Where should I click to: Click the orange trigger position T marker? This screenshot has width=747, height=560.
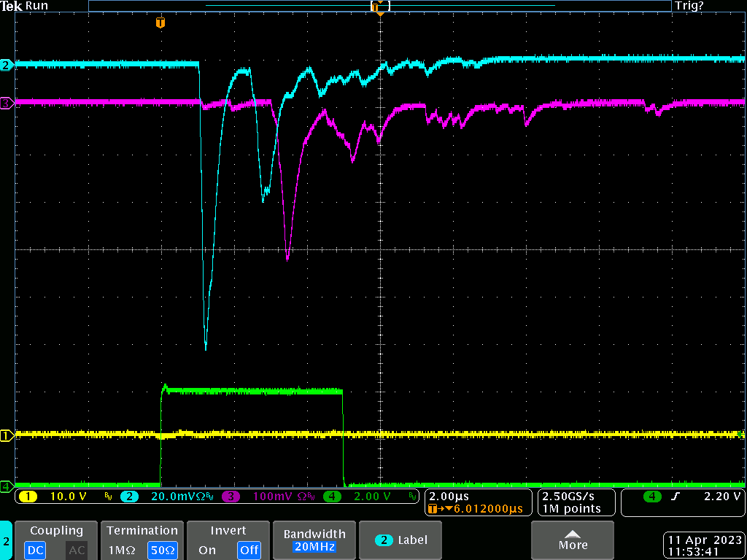tap(160, 23)
